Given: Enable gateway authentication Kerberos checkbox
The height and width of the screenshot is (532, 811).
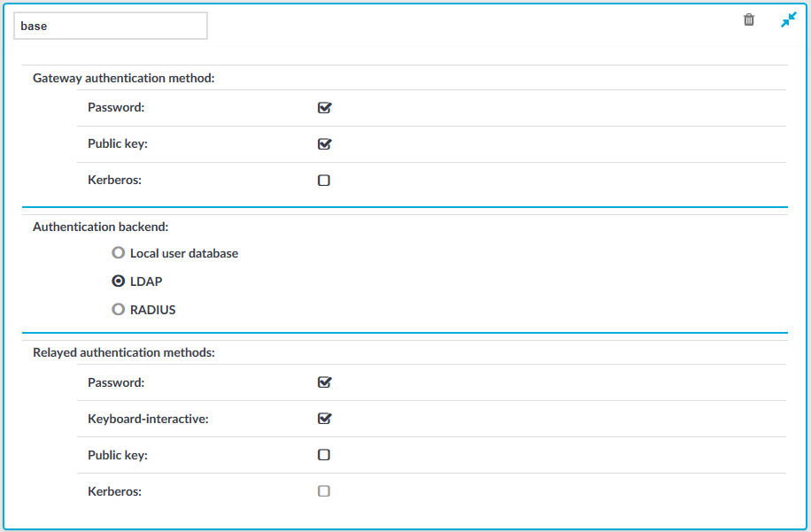Looking at the screenshot, I should coord(324,181).
